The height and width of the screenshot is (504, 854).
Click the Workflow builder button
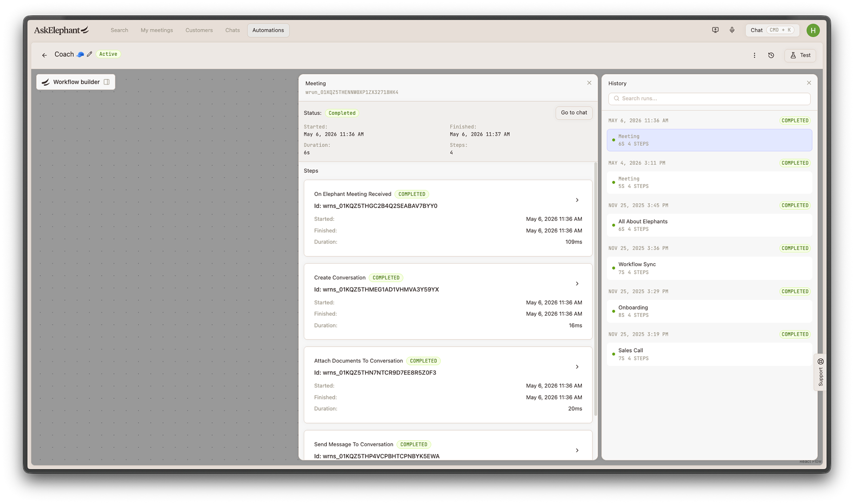click(x=76, y=82)
